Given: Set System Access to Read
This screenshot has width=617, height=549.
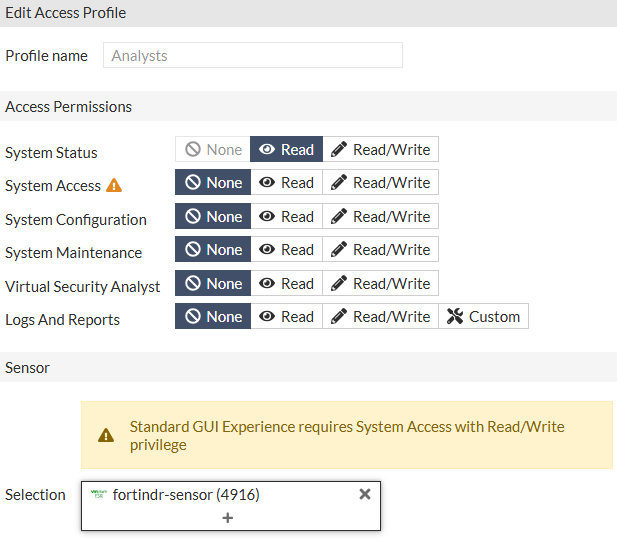Looking at the screenshot, I should click(x=286, y=182).
